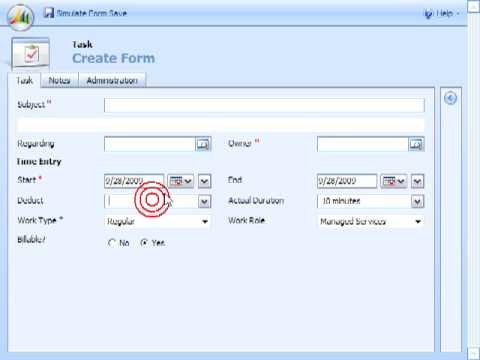Click the scrollbar up arrow
480x360 pixels.
[474, 6]
